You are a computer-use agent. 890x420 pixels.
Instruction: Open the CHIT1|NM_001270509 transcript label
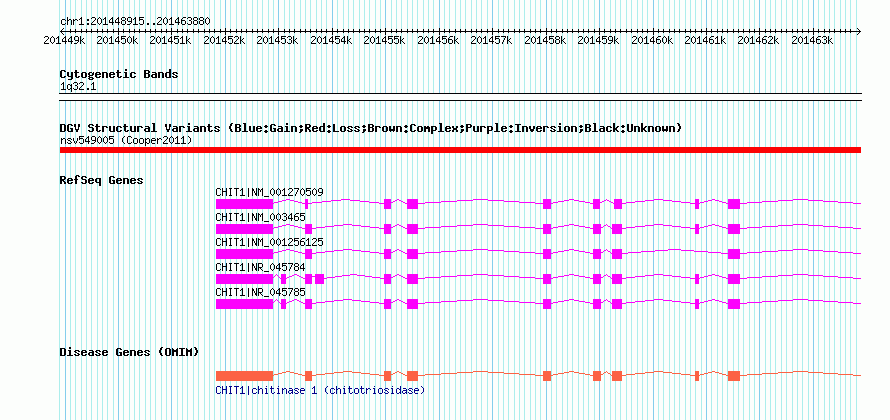[270, 192]
